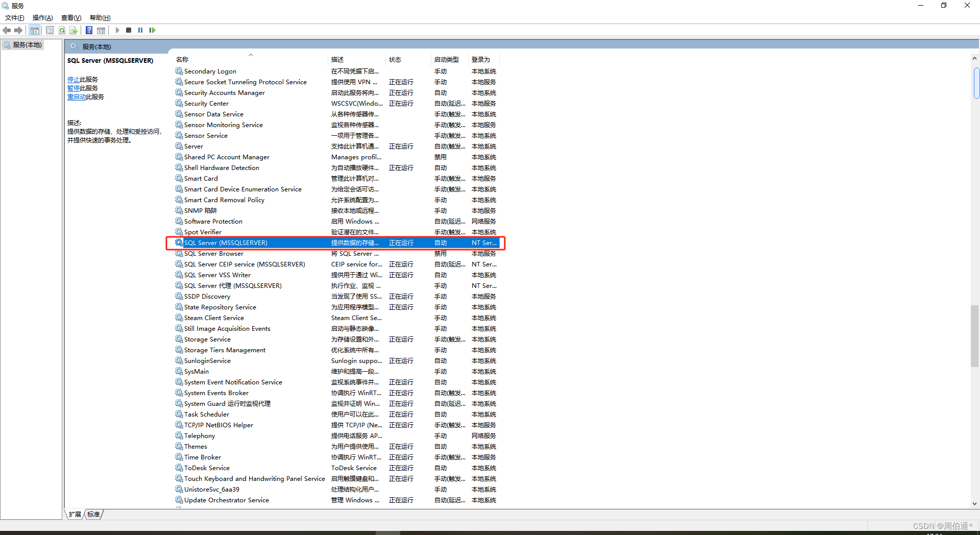
Task: Click gear icon of SQL Server Browser
Action: point(179,253)
